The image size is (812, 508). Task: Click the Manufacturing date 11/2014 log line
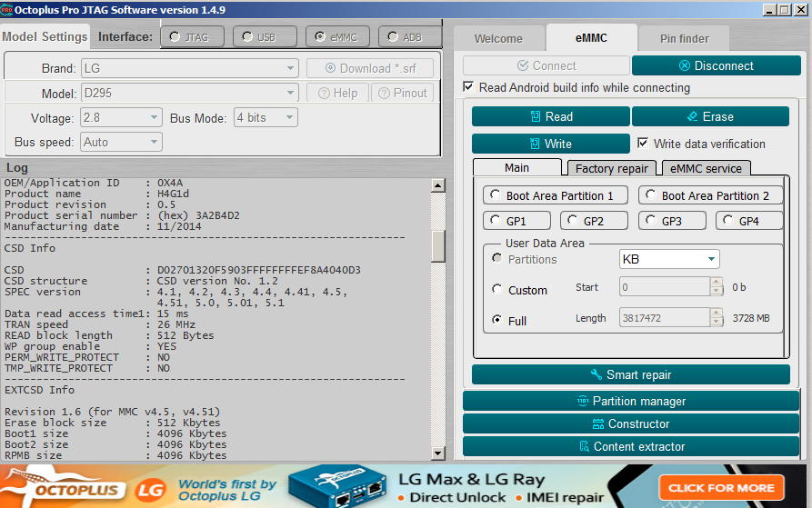pos(103,226)
